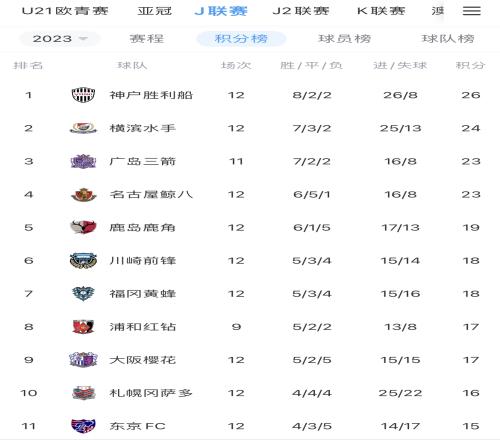The image size is (500, 440).
Task: Open the hamburger menu icon
Action: [471, 11]
